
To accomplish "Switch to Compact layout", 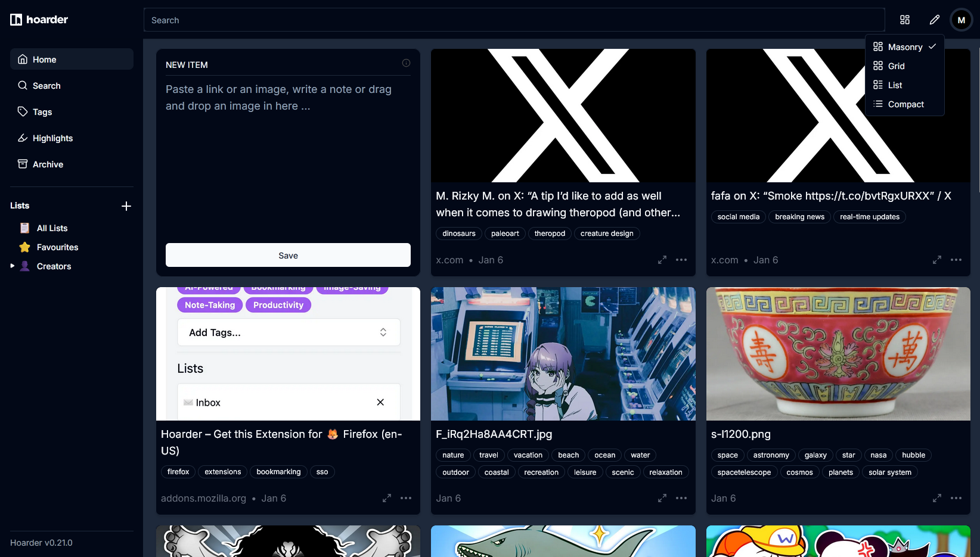I will tap(905, 104).
